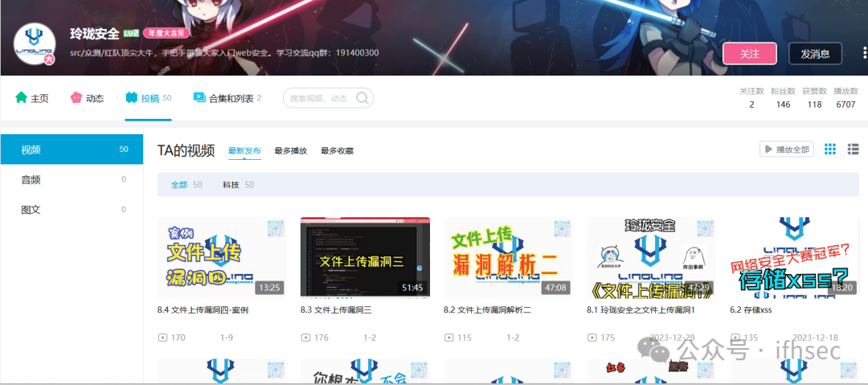Select 图文 in the left sidebar
Viewport: 868px width, 385px height.
[x=72, y=210]
